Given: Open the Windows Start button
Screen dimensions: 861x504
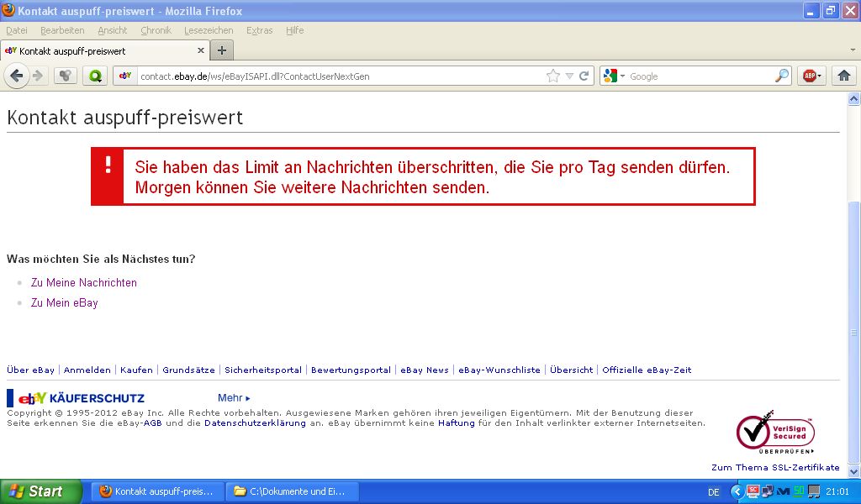Looking at the screenshot, I should 40,491.
